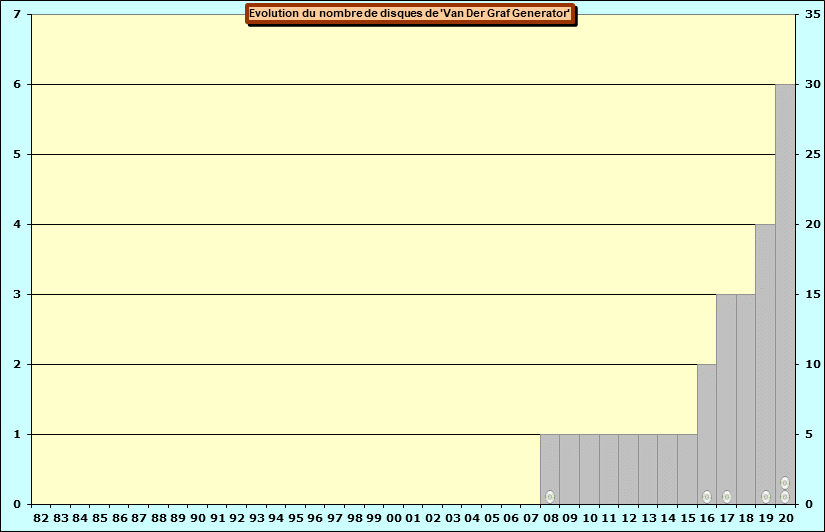Select the gray bar for year 18

click(x=746, y=399)
